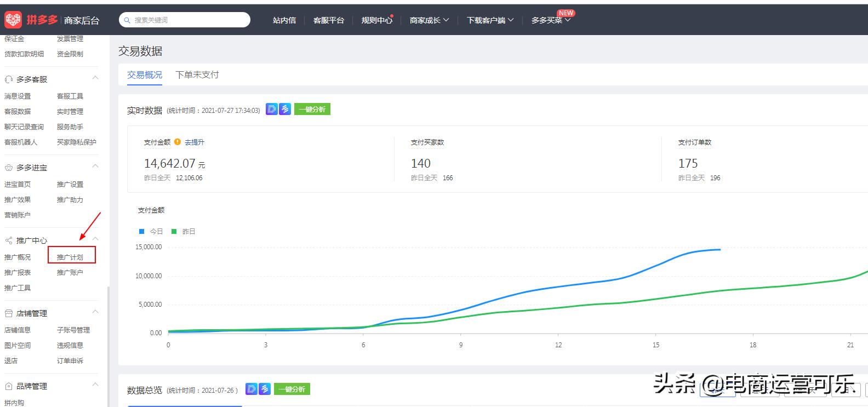Click the sidebar vertical scrollbar
Screen dimensions: 868x407
coord(108,347)
